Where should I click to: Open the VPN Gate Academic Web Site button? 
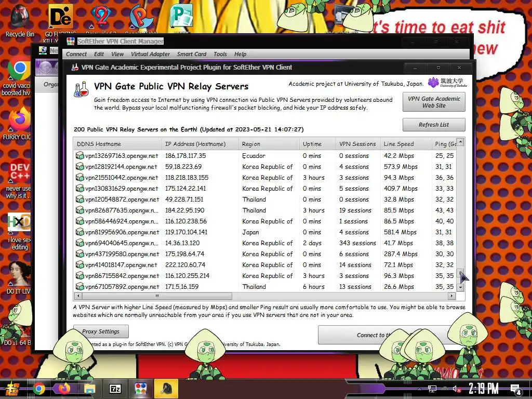coord(434,102)
